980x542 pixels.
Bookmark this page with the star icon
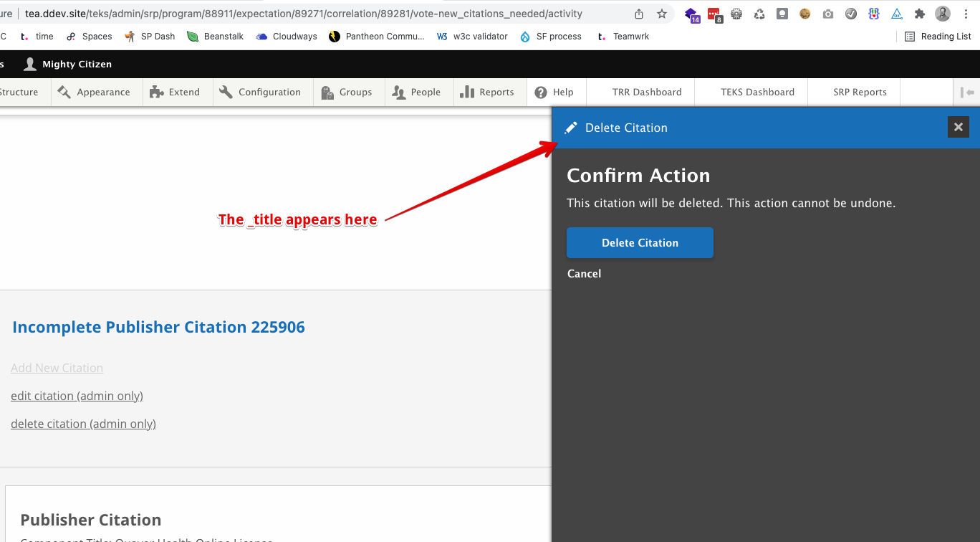click(x=662, y=14)
